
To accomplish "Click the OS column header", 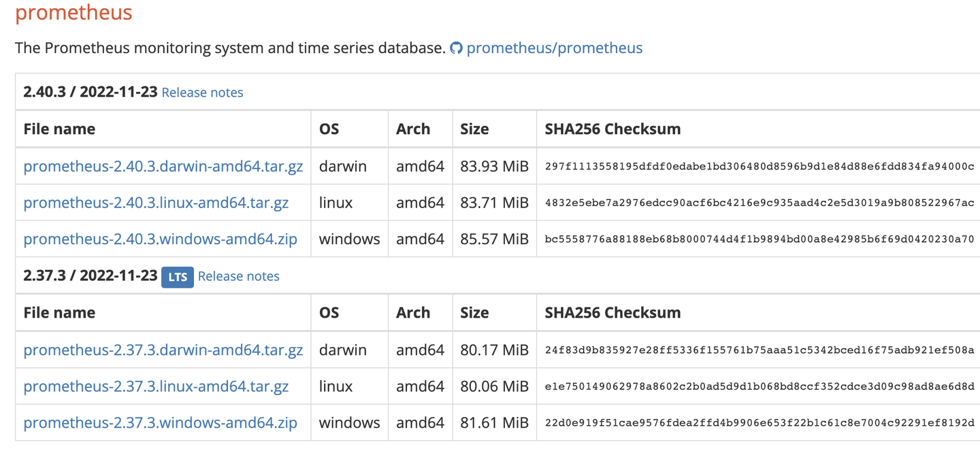I will 329,129.
